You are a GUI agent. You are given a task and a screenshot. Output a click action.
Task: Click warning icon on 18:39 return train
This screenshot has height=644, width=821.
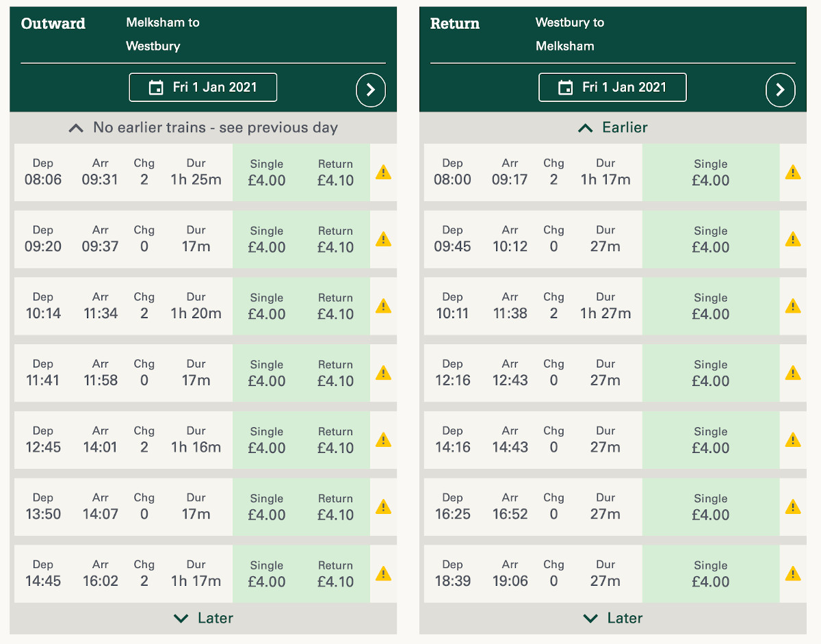click(792, 574)
